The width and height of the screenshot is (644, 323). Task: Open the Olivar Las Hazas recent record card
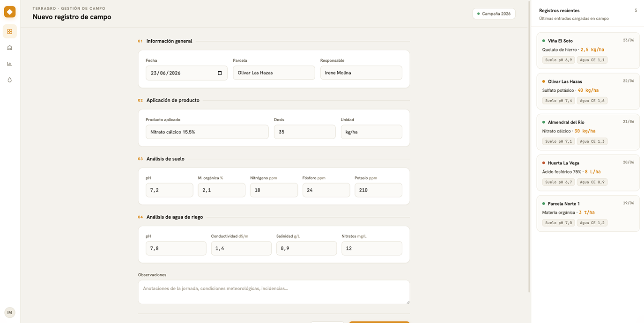click(588, 91)
